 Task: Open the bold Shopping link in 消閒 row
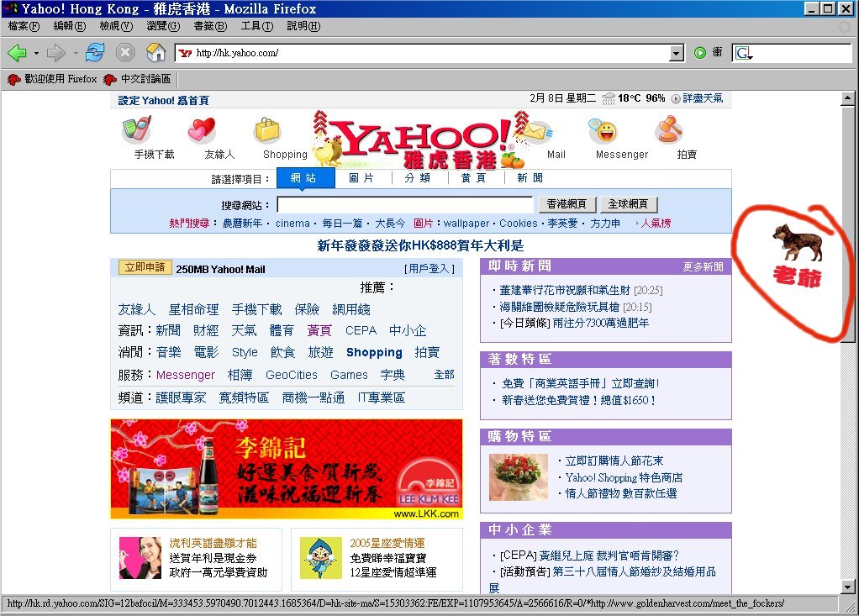374,353
